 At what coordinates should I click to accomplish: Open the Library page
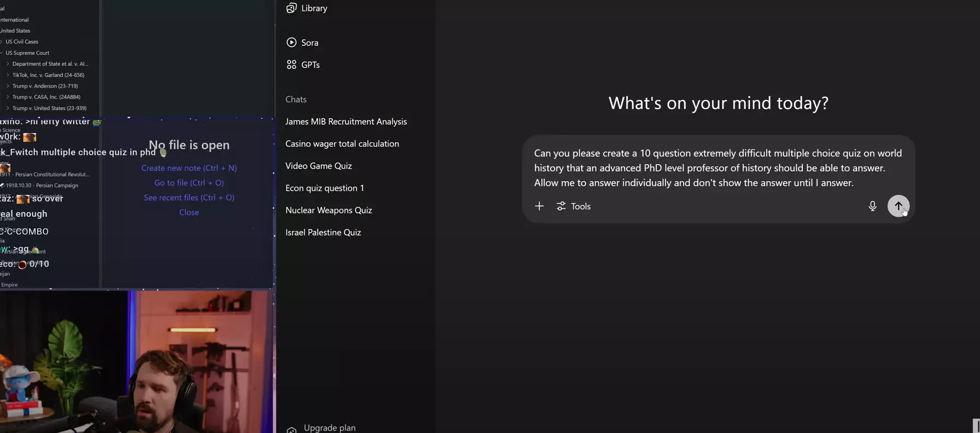pos(314,8)
